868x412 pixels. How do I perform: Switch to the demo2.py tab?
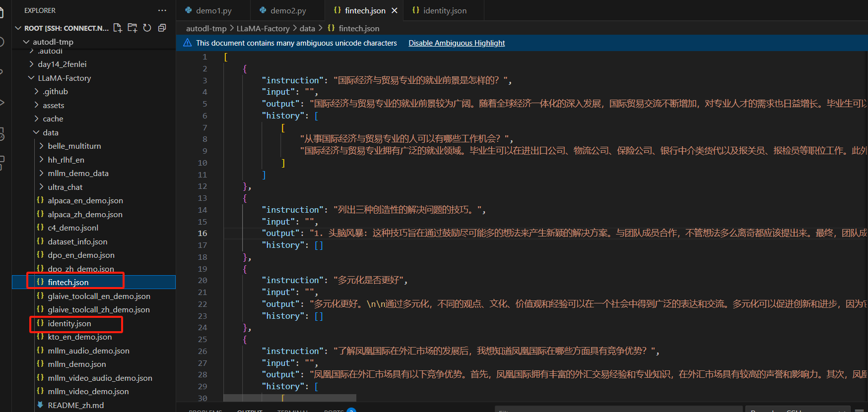coord(288,10)
